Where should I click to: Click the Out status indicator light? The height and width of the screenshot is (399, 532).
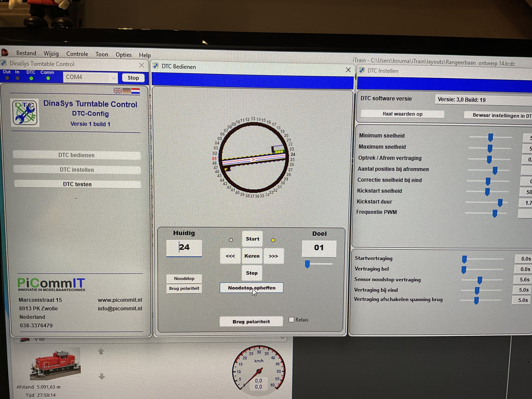click(x=7, y=78)
